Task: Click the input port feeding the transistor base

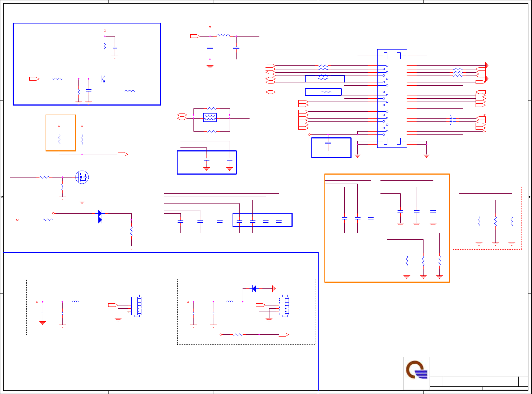Action: click(x=34, y=79)
